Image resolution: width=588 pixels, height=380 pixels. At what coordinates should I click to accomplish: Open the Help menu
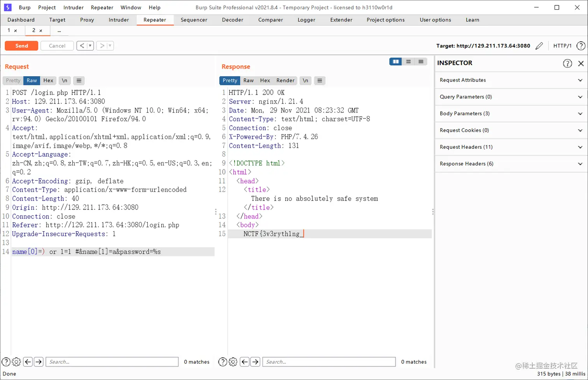point(154,7)
